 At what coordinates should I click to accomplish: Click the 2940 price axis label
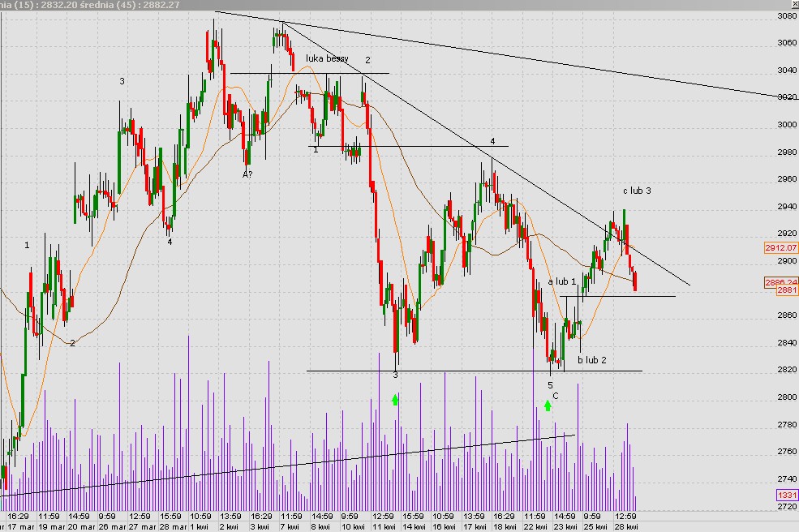point(787,207)
